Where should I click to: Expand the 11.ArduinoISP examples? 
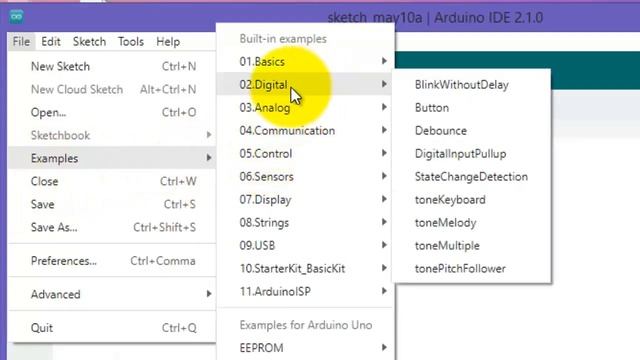click(305, 291)
